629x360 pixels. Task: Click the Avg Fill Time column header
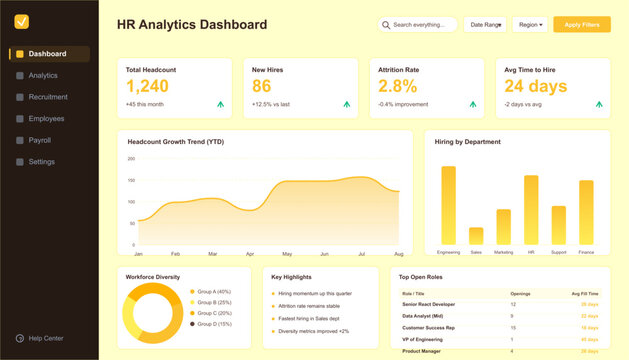click(585, 294)
